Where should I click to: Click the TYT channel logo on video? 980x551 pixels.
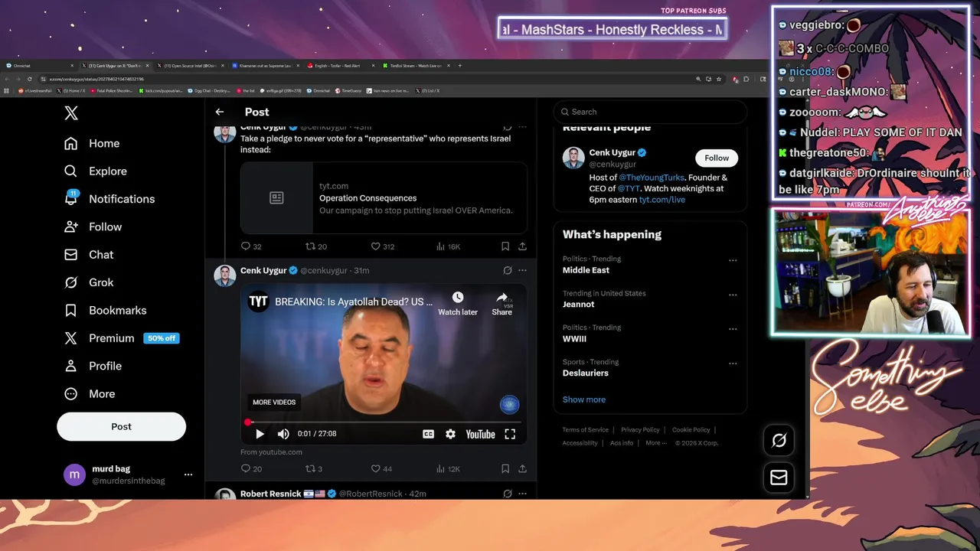point(258,302)
